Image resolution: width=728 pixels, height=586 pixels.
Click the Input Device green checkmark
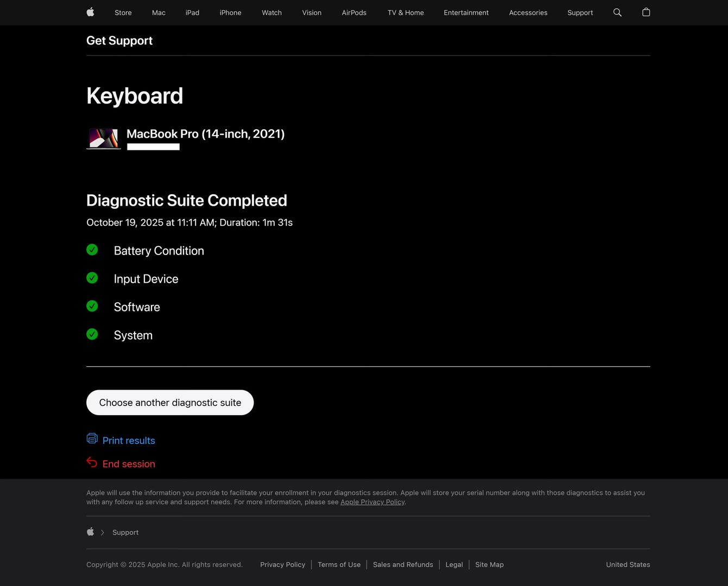(x=92, y=278)
